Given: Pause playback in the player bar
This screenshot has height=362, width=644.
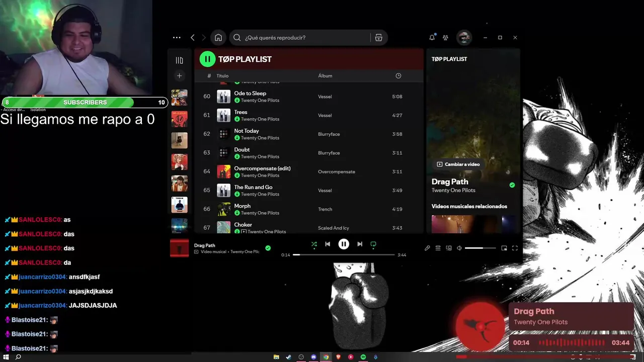Looking at the screenshot, I should pos(344,244).
